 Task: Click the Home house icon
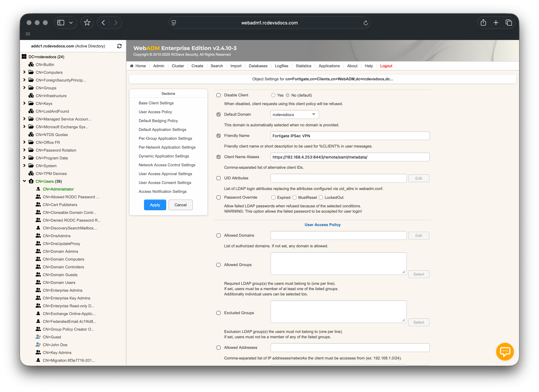(132, 66)
